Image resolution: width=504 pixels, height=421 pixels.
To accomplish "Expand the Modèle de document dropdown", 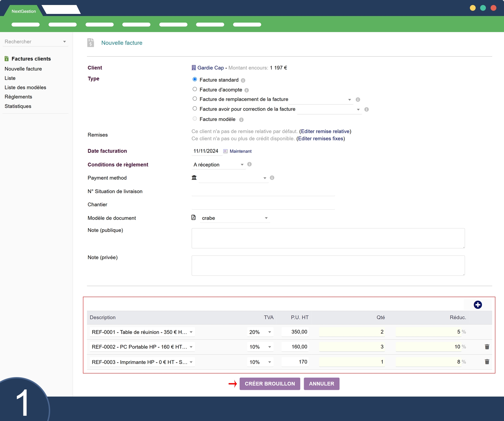I will coord(234,218).
